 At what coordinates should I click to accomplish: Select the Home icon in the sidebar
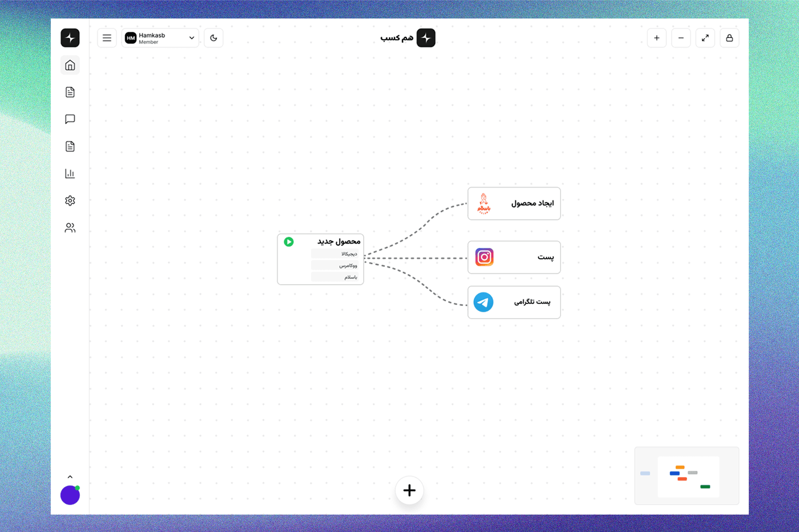[70, 64]
